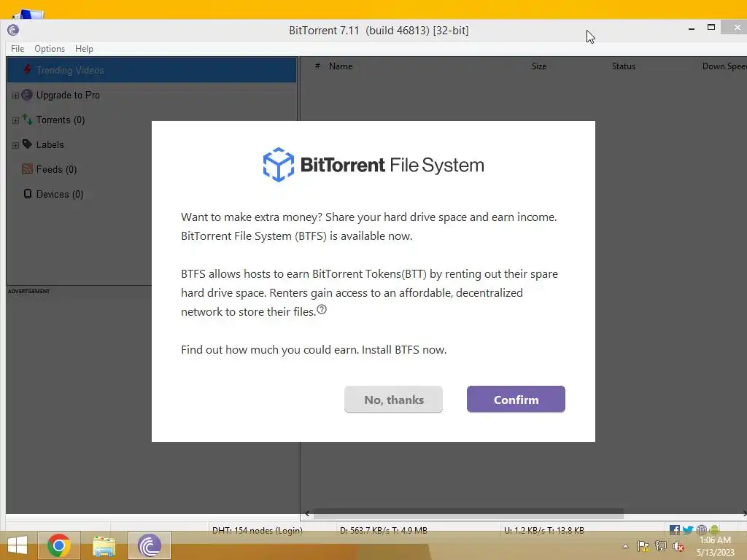Click the Upgrade to Pro swirl icon
The image size is (747, 560).
(27, 95)
